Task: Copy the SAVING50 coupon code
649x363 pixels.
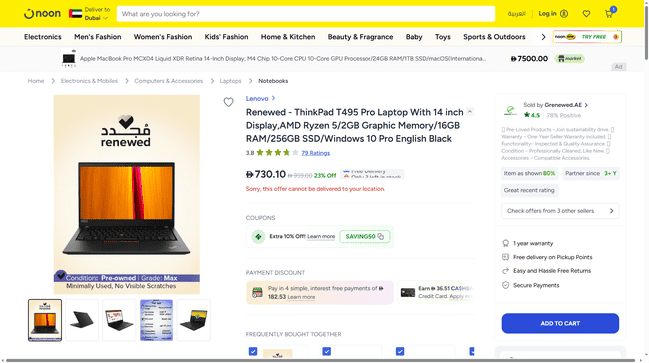Action: 381,236
